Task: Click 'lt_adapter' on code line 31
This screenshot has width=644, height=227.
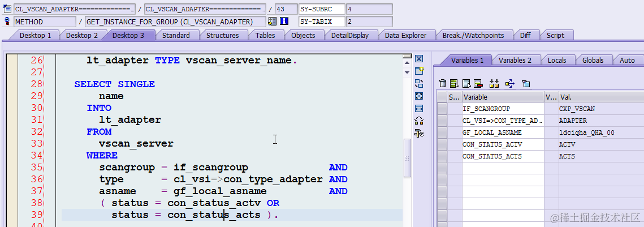Action: [x=130, y=119]
